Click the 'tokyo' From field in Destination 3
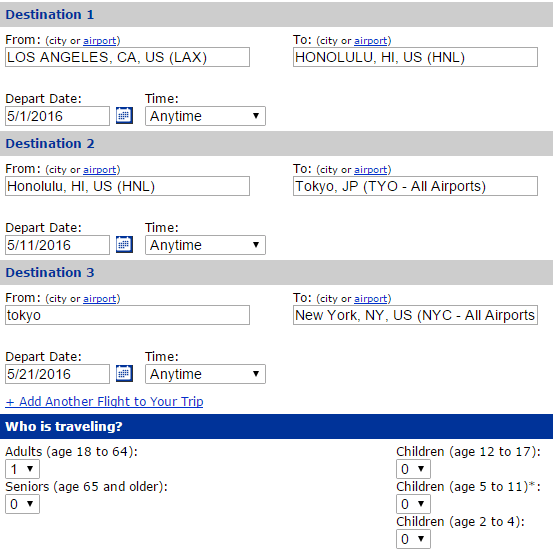The height and width of the screenshot is (551, 553). pyautogui.click(x=127, y=315)
